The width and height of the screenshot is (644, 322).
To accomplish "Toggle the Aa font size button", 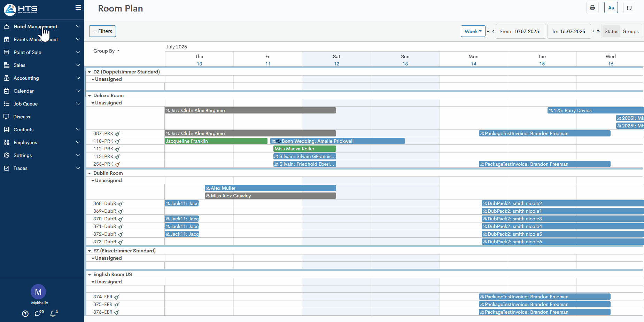I will 611,8.
